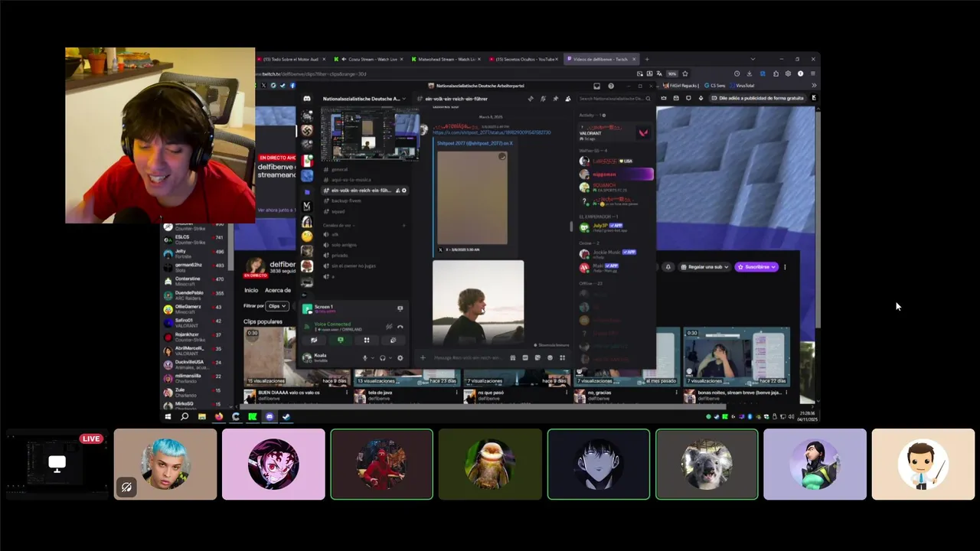Click taskbar search magnifier icon

pos(185,417)
